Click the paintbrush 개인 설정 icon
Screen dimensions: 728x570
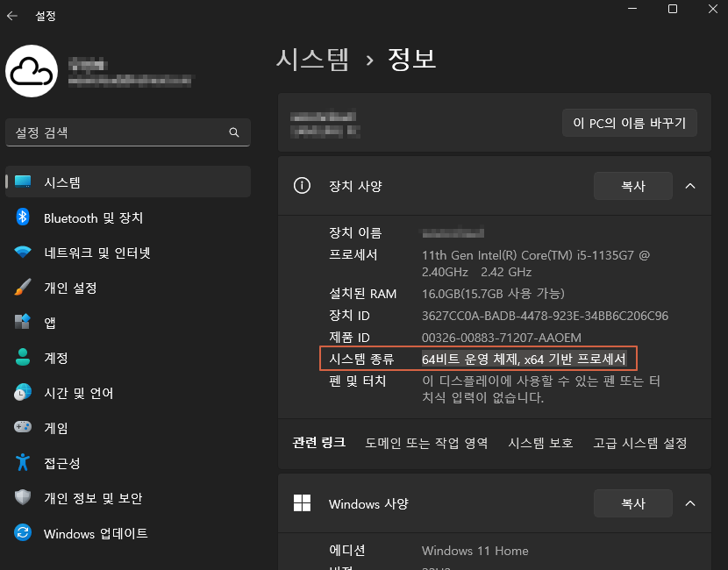pos(23,288)
